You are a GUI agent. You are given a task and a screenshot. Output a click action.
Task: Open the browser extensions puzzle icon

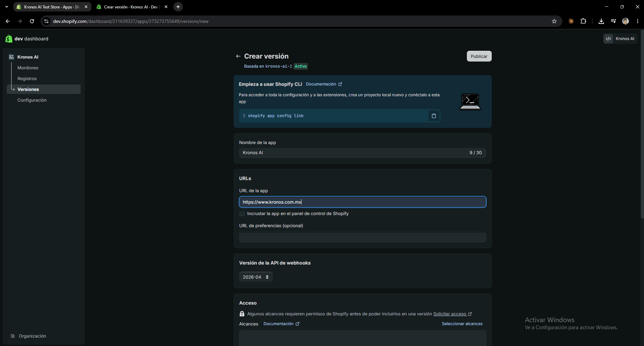[583, 21]
